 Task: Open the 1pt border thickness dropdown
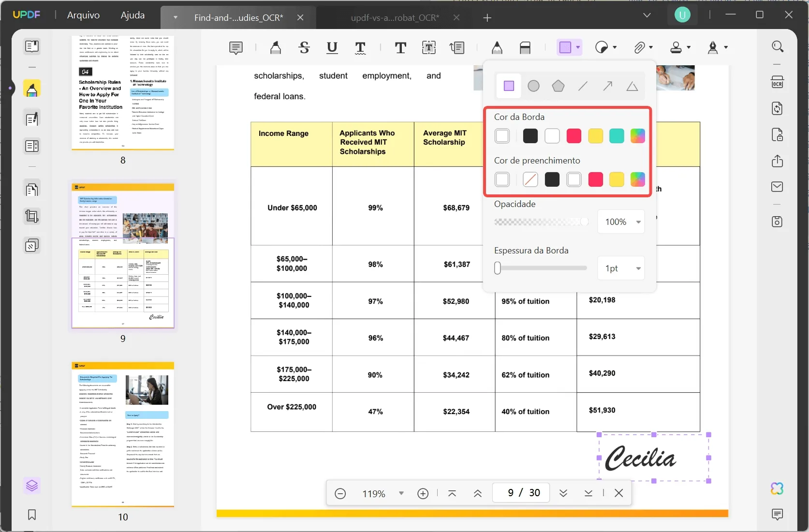pyautogui.click(x=621, y=268)
